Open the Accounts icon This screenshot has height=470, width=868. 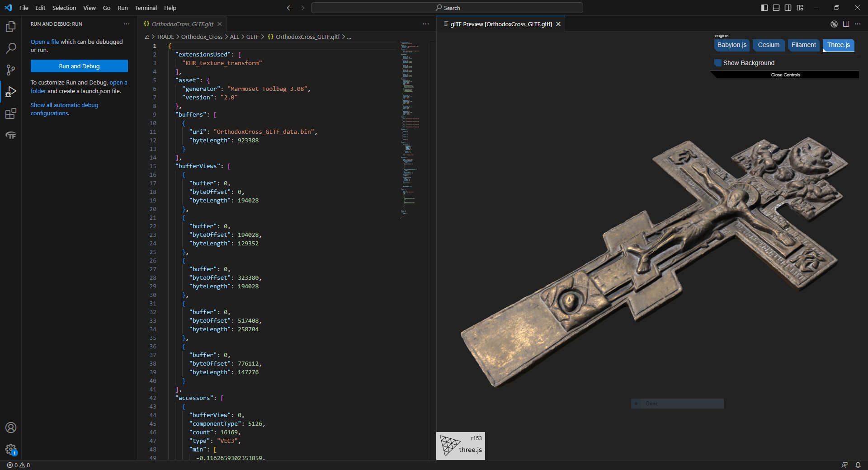(x=11, y=428)
